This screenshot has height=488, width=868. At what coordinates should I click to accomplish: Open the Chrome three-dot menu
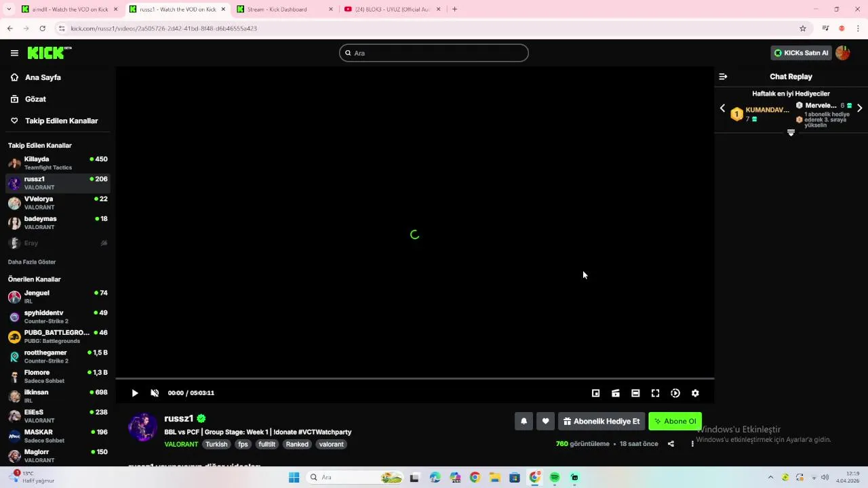click(859, 28)
